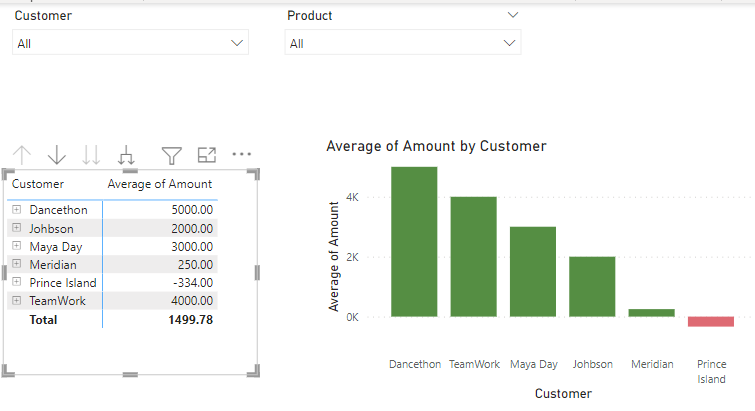Click the TeamWork x-axis label
Image resolution: width=755 pixels, height=411 pixels.
click(474, 364)
